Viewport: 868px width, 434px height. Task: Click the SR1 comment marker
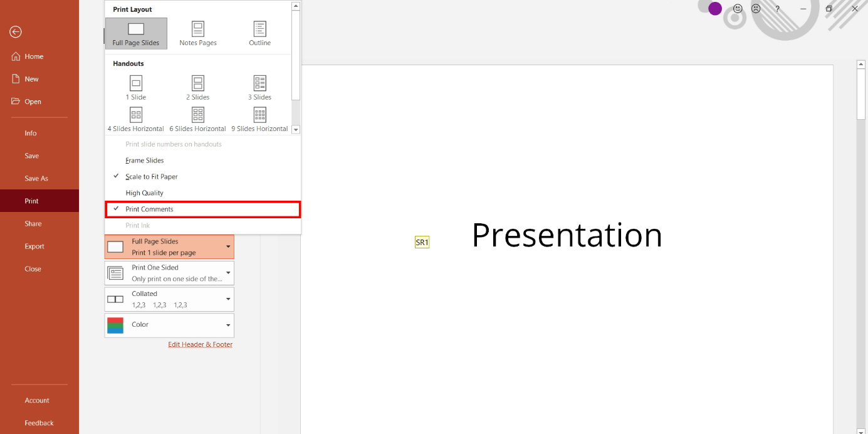[x=422, y=242]
